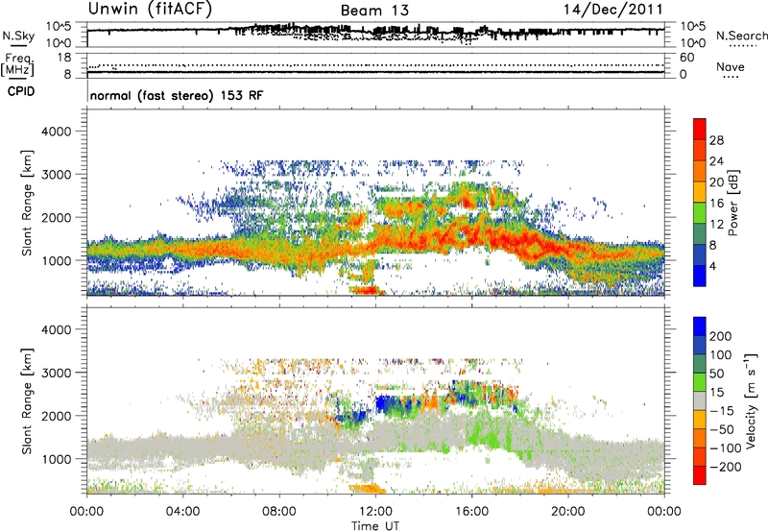768x532 pixels.
Task: Pick the yellow -50 to -15 Velocity color segment
Action: pyautogui.click(x=700, y=420)
